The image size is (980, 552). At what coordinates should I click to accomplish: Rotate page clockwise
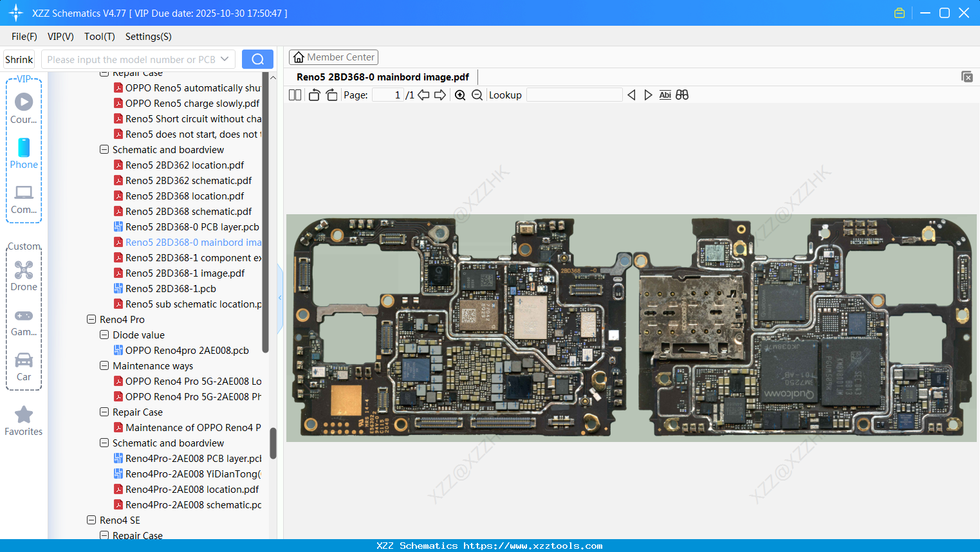coord(331,95)
